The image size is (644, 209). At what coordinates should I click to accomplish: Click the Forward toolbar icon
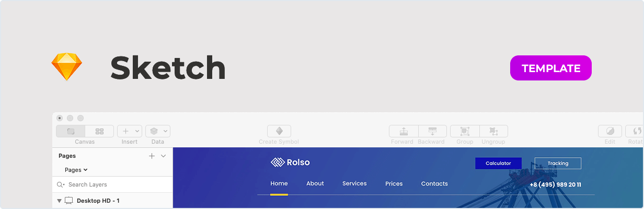coord(404,131)
